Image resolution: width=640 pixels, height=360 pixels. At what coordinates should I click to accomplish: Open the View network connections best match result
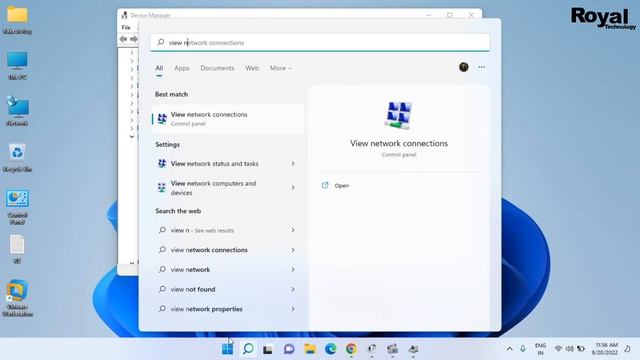pos(228,119)
